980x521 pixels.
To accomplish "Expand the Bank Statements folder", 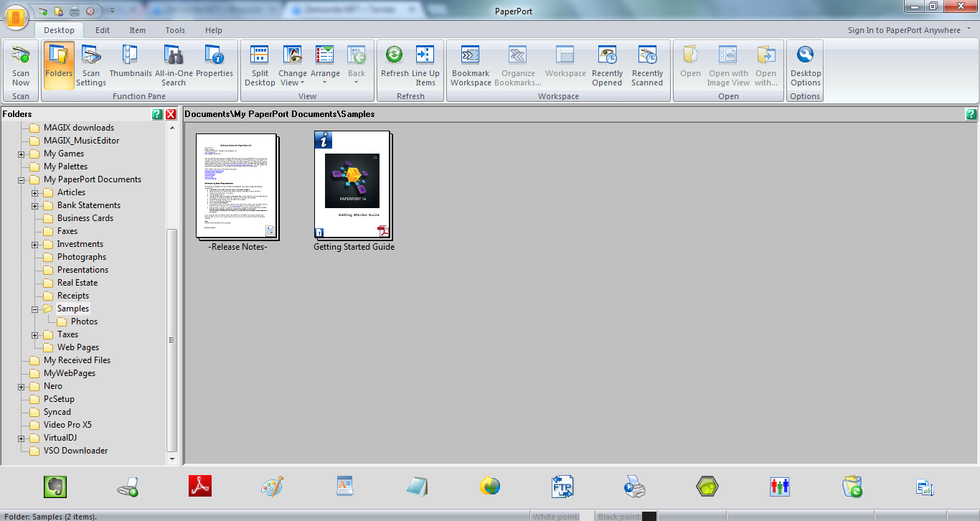I will tap(35, 206).
